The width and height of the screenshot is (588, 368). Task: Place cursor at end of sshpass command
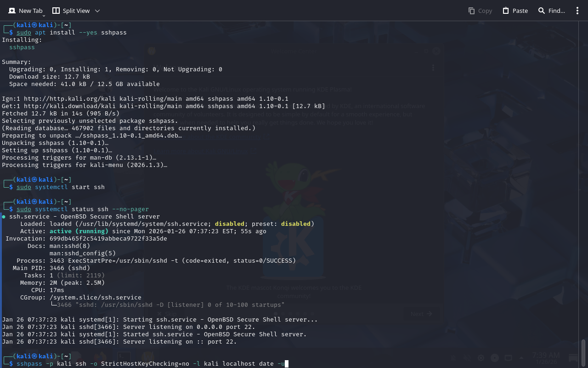286,364
